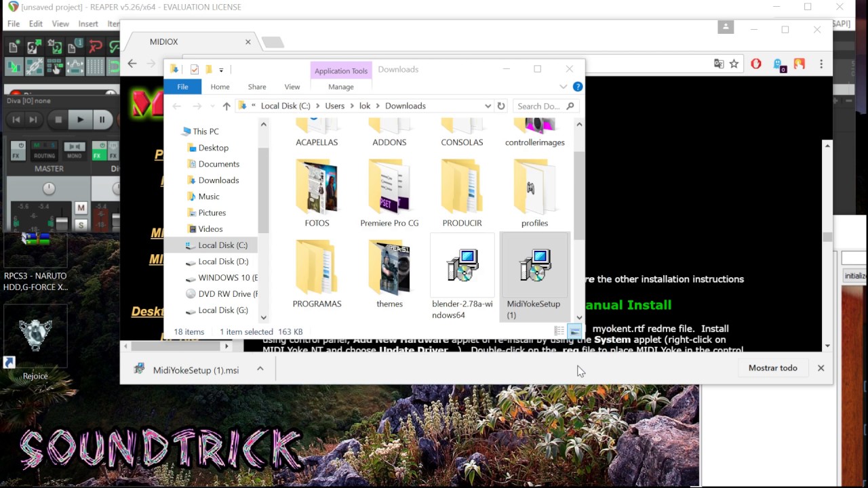868x488 pixels.
Task: Open Explorer help question mark icon
Action: click(578, 87)
